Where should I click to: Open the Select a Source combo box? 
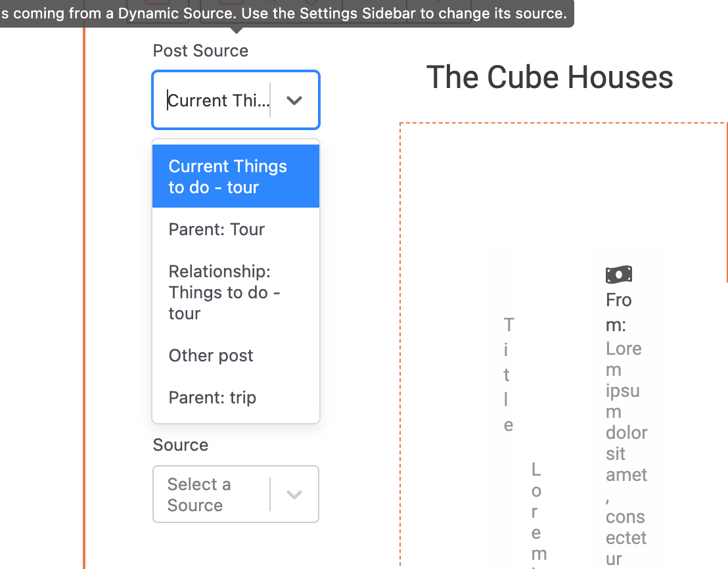click(x=236, y=494)
